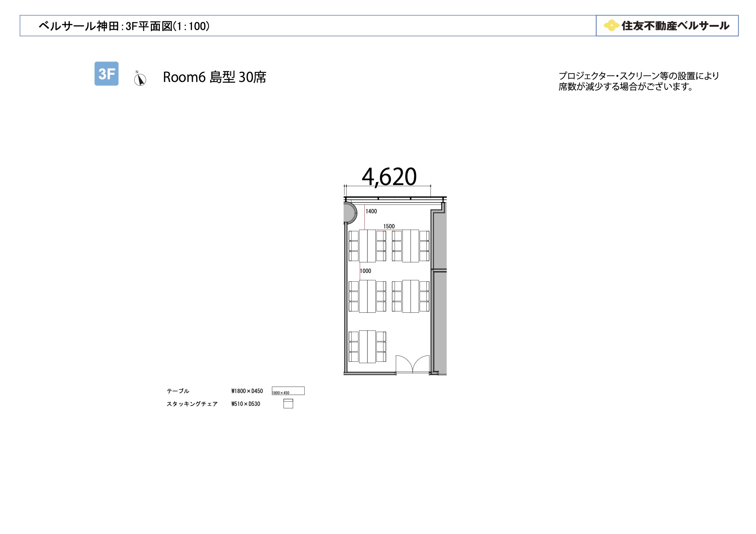This screenshot has width=756, height=534.
Task: Click the テーブル legend label
Action: click(x=178, y=391)
